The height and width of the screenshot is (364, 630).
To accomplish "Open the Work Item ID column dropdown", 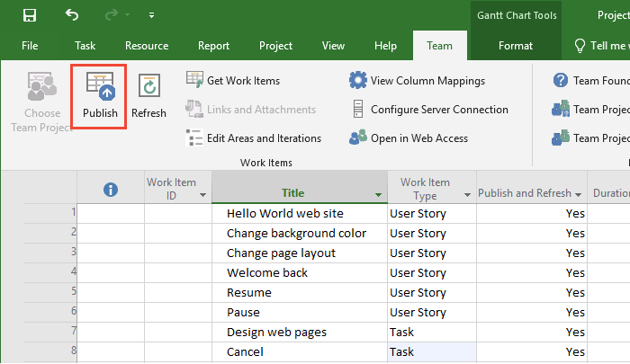I will click(202, 195).
